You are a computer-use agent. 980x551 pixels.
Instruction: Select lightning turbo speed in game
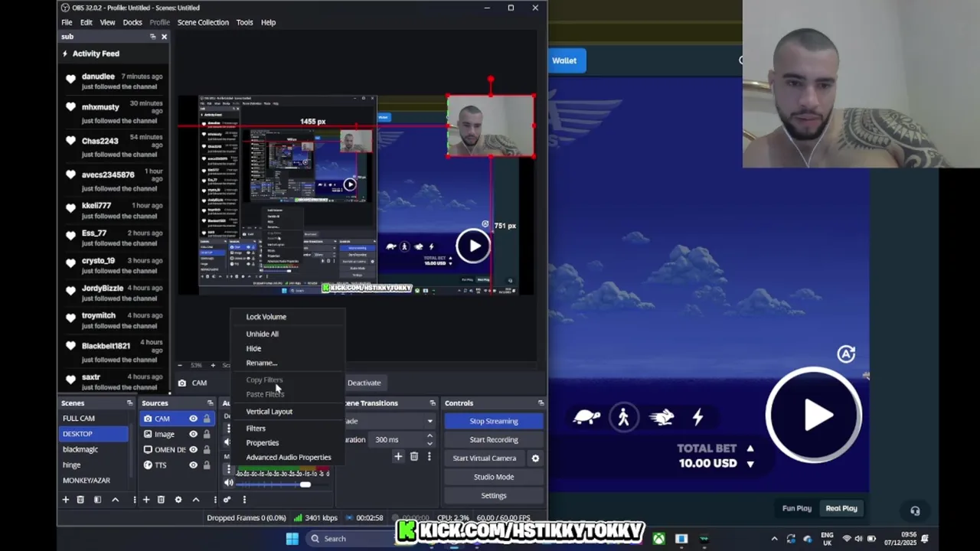(697, 417)
